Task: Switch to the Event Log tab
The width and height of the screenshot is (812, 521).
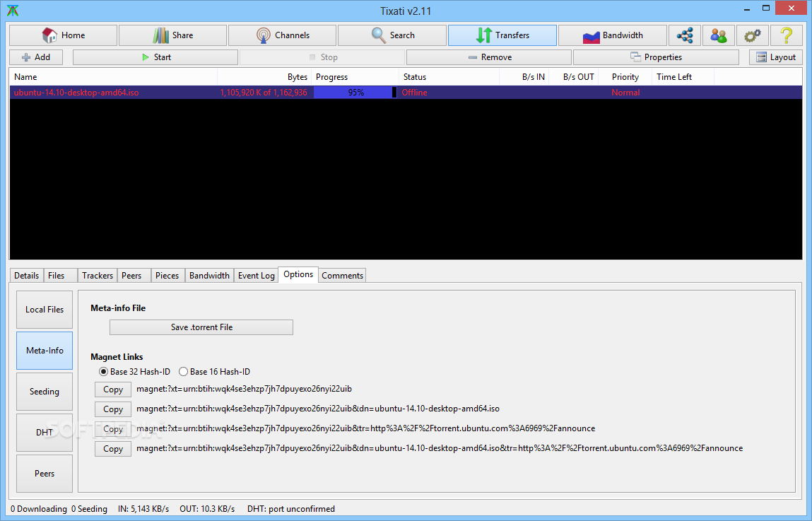Action: [257, 276]
